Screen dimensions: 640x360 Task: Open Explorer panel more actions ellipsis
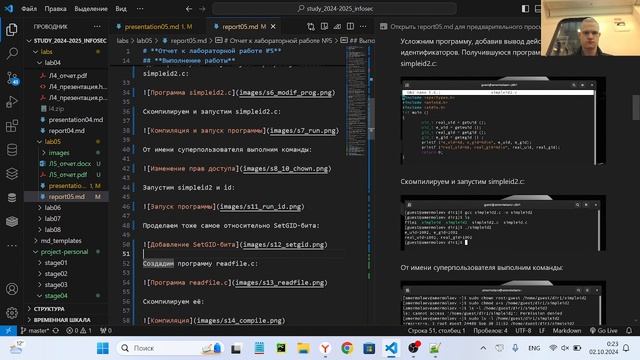[97, 27]
